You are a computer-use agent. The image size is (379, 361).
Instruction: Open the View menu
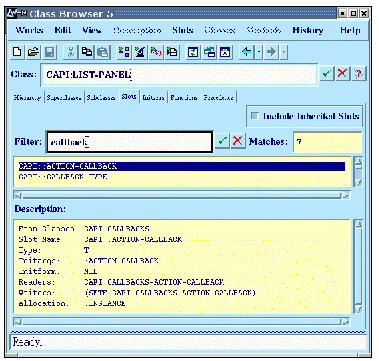coord(92,30)
